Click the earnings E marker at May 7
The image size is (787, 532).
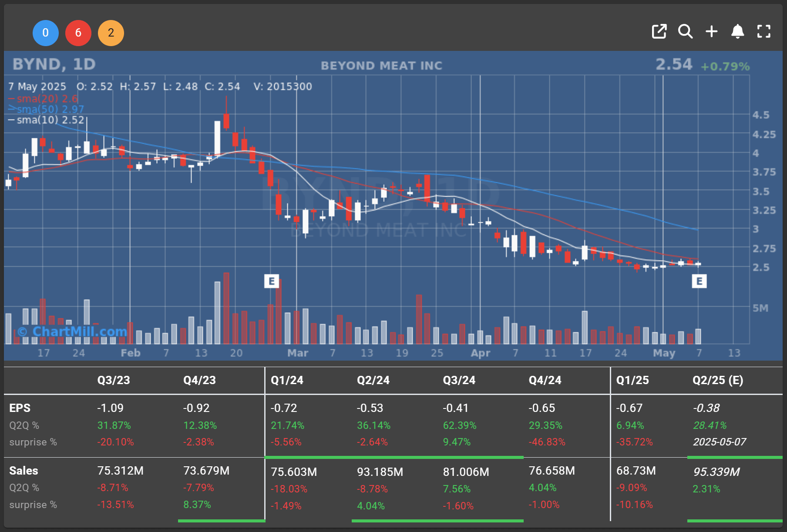coord(699,281)
